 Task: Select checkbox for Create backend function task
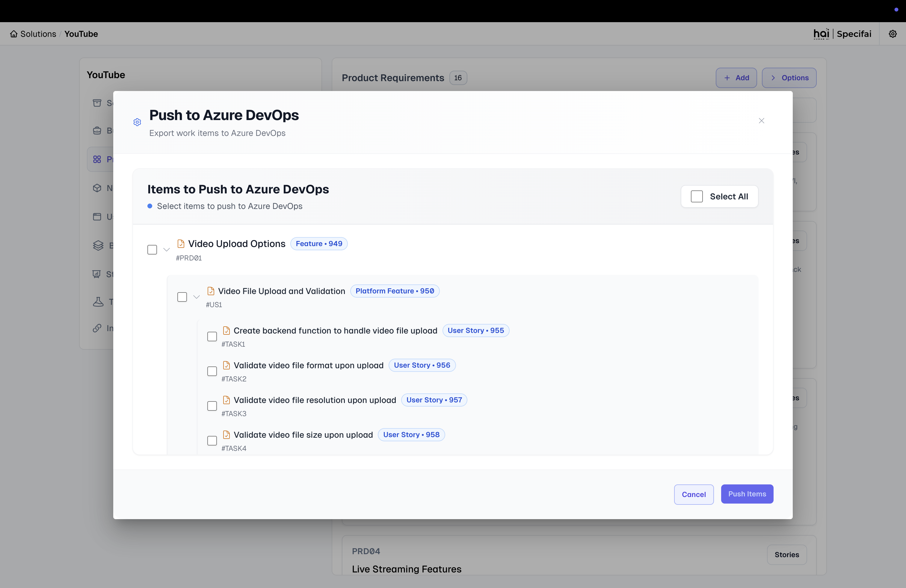pyautogui.click(x=212, y=337)
